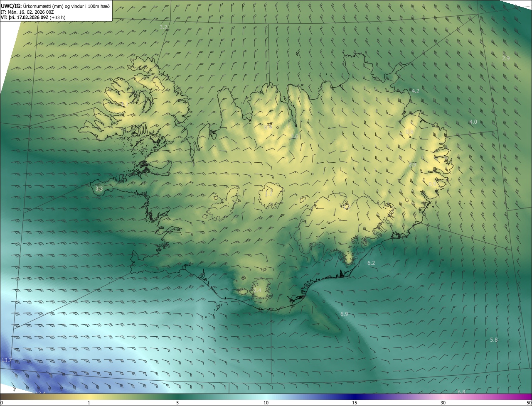Click the 'VT: þri. 17.02.2026 09Z (+33 h)' line

[33, 17]
